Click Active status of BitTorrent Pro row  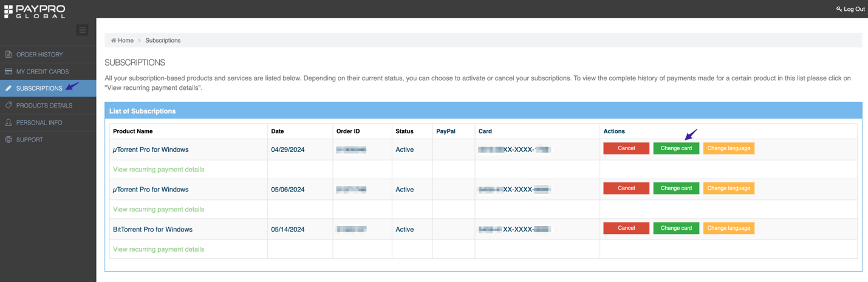(405, 229)
